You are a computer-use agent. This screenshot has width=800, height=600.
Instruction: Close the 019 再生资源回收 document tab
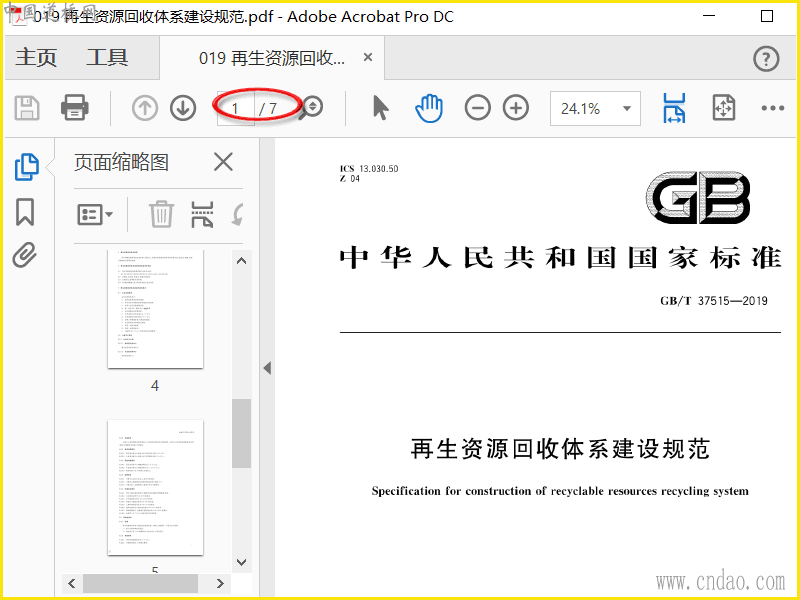coord(368,57)
